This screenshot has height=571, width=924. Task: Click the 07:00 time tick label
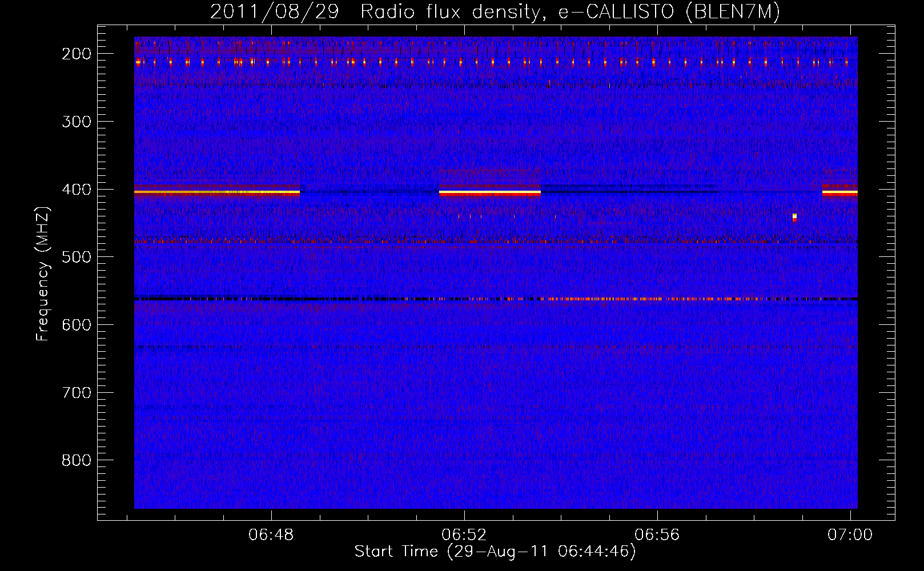pyautogui.click(x=850, y=534)
